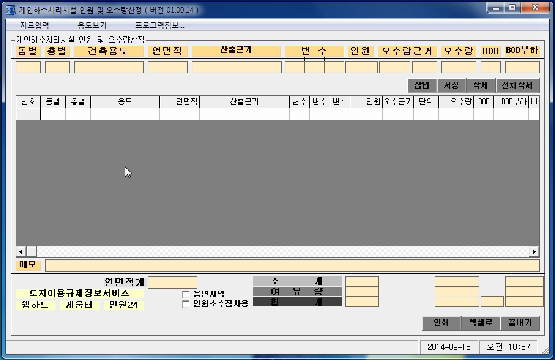
Task: Tick the upper checkbox above 인원수 수정사용
Action: coord(185,295)
